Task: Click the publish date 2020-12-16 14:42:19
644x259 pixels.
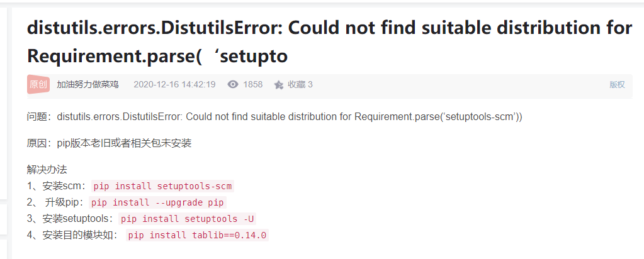Action: 174,85
